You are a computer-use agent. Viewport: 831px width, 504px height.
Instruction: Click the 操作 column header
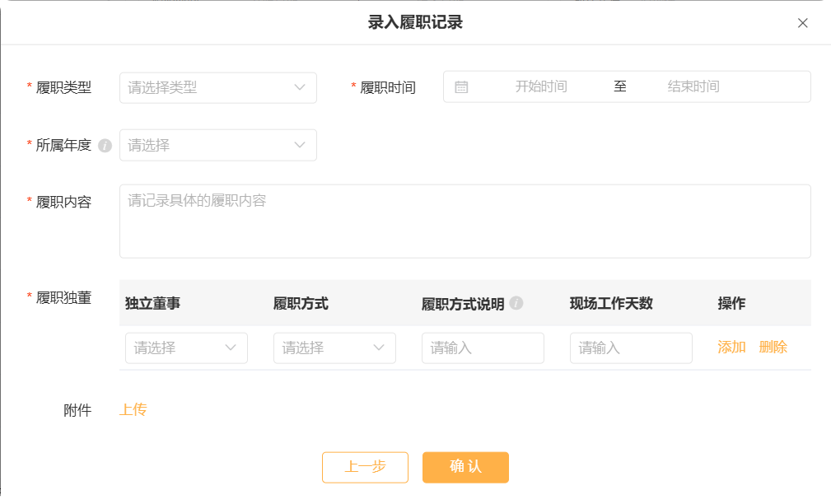point(731,303)
